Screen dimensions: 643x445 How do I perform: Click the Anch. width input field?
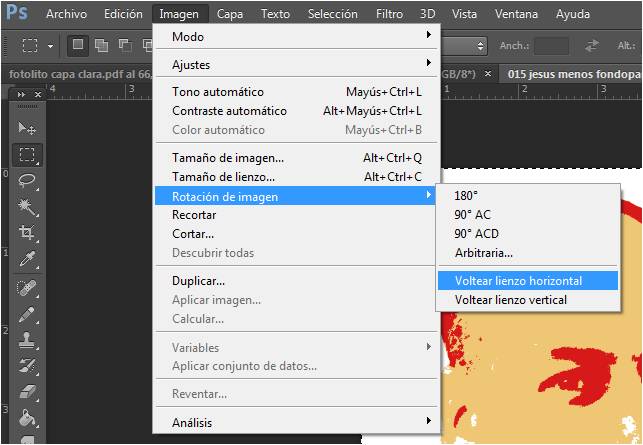click(x=551, y=46)
